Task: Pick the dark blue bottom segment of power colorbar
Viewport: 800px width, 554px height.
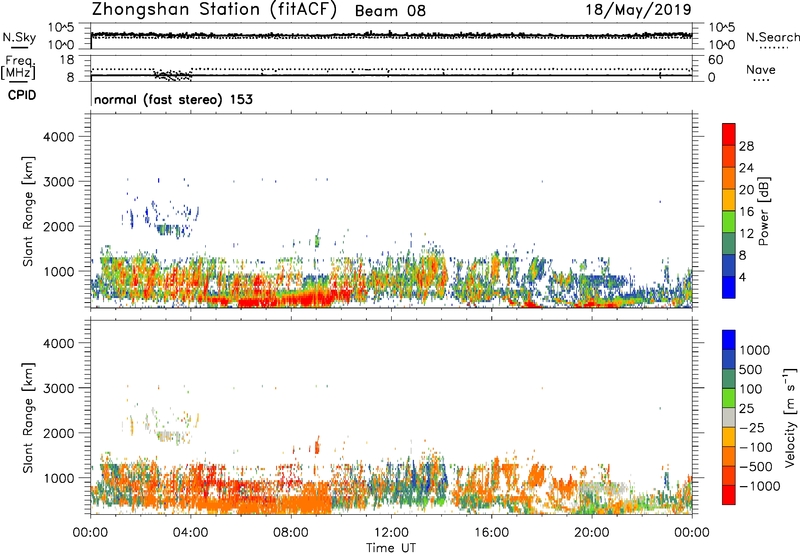Action: coord(729,287)
